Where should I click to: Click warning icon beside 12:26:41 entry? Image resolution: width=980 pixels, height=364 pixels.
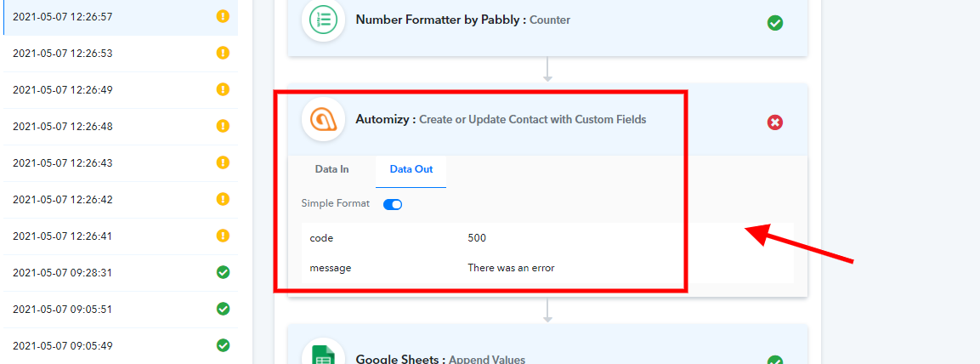224,236
